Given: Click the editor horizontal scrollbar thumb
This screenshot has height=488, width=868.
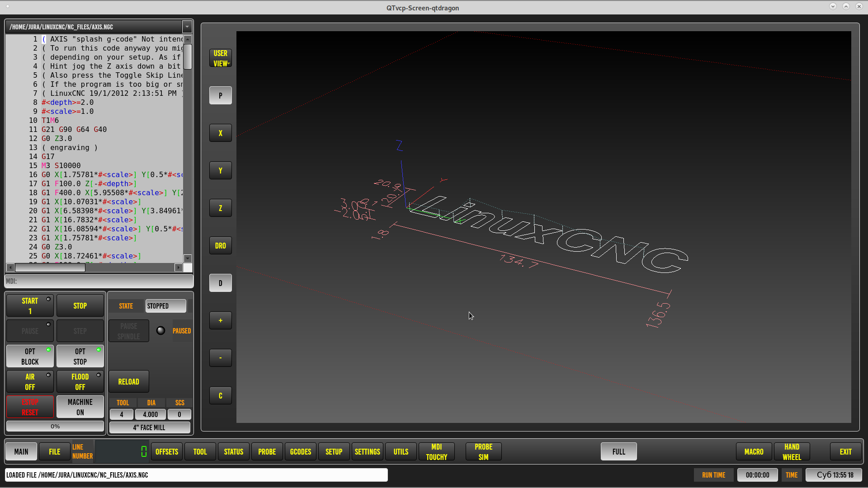Looking at the screenshot, I should 50,267.
